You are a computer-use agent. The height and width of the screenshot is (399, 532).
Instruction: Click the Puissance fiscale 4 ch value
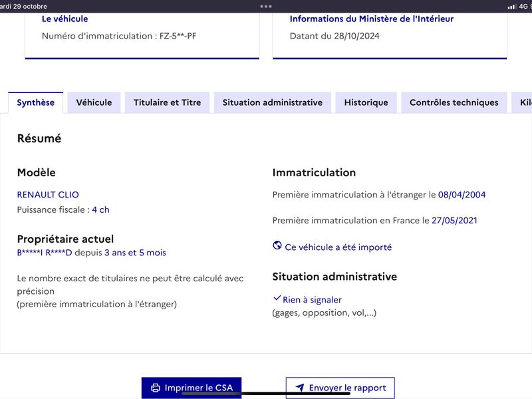(x=100, y=209)
